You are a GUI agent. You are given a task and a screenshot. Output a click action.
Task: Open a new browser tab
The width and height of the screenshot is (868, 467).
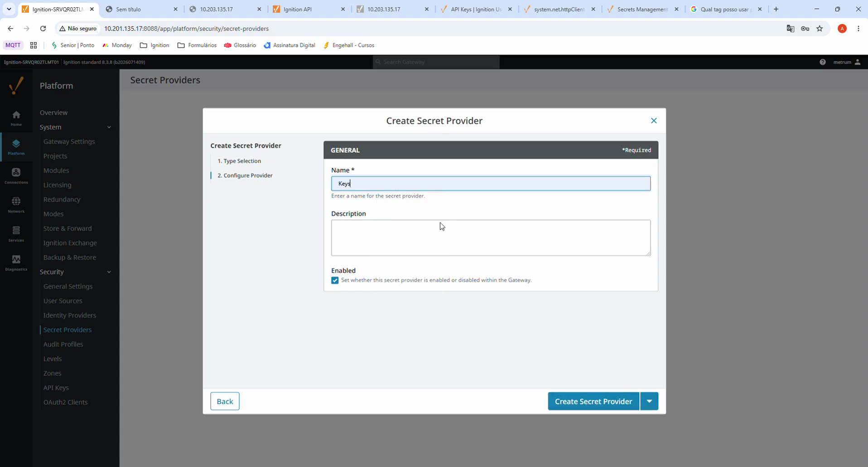coord(776,9)
